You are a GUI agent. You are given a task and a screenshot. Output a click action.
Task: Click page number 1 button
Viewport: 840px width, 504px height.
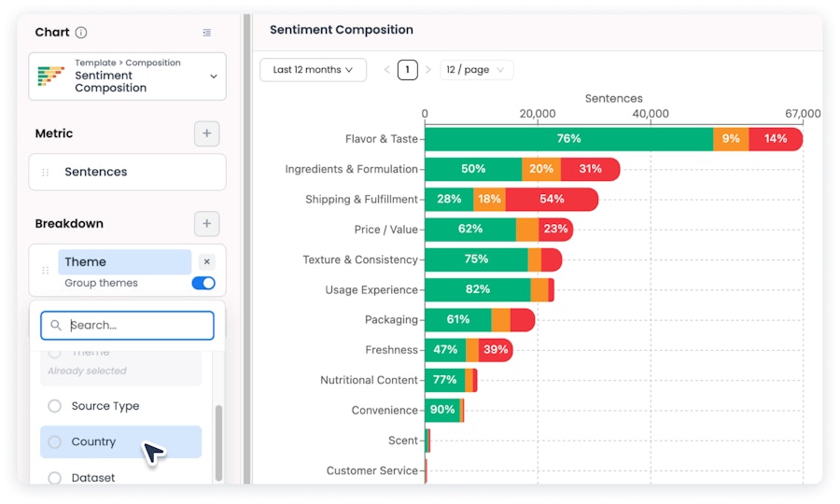(x=408, y=70)
